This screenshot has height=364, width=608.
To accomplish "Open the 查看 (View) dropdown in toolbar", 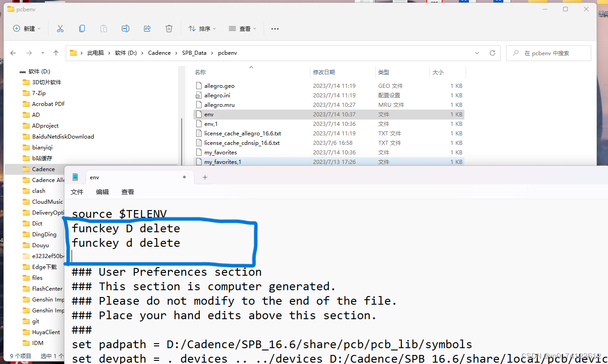I will 242,29.
